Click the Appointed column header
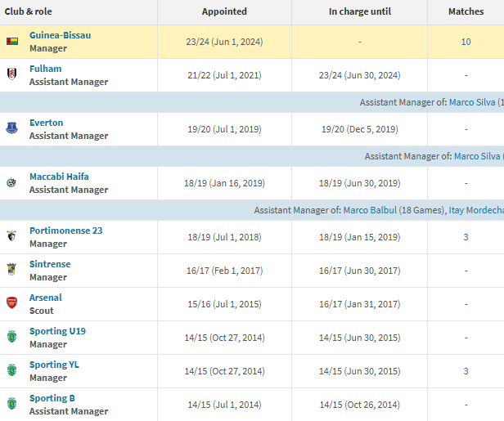504x421 pixels. [x=224, y=11]
